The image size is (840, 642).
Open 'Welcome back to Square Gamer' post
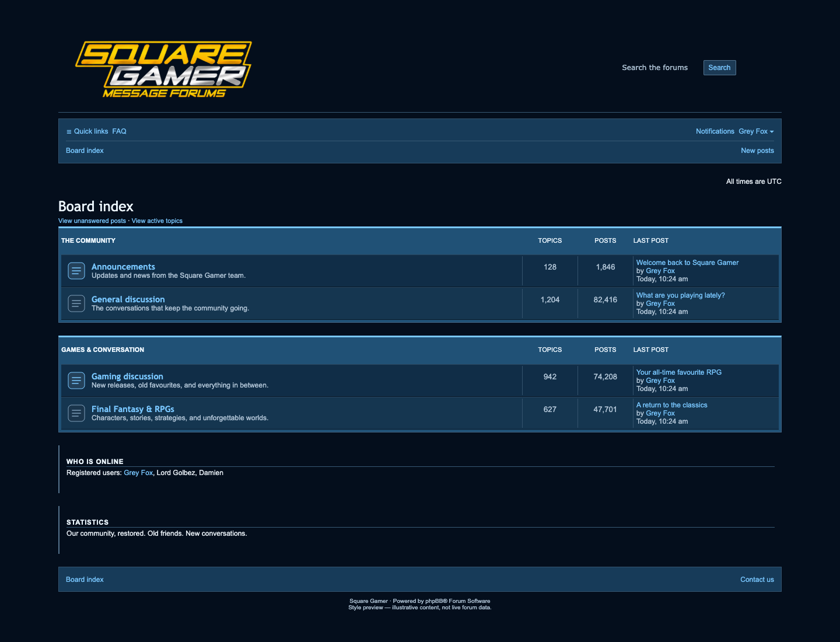tap(687, 263)
